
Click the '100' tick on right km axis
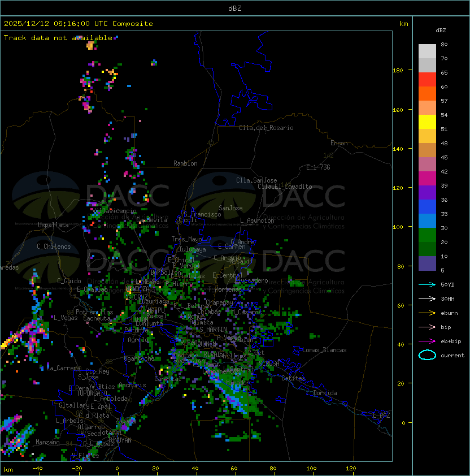(398, 227)
